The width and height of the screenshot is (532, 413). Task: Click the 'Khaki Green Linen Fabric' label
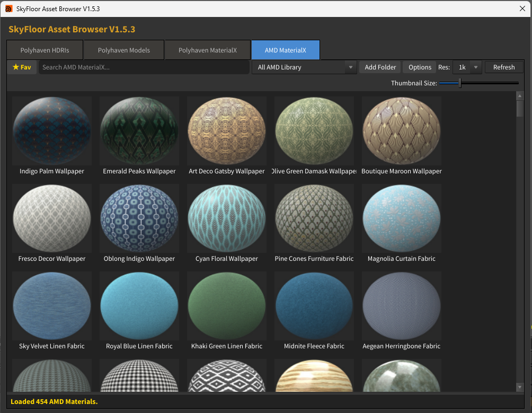pyautogui.click(x=227, y=346)
